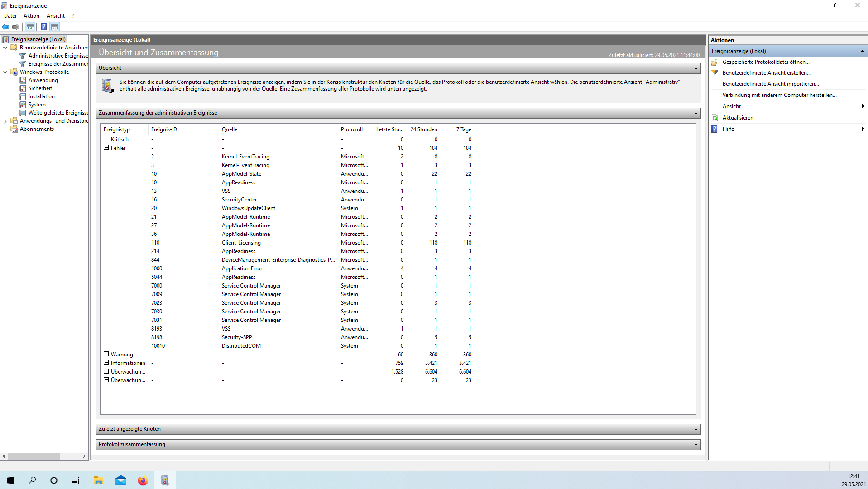Select the Abonnements icon in tree
Viewport: 868px width, 489px height.
tap(14, 129)
